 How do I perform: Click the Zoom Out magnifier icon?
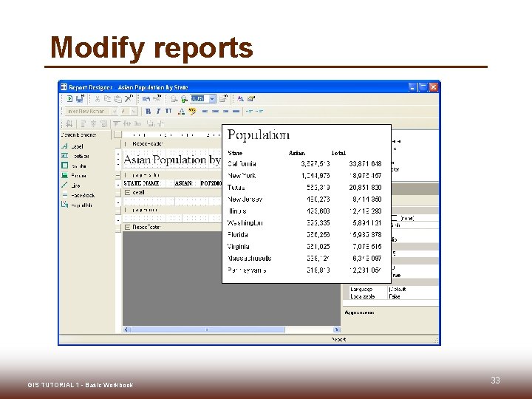pyautogui.click(x=174, y=99)
